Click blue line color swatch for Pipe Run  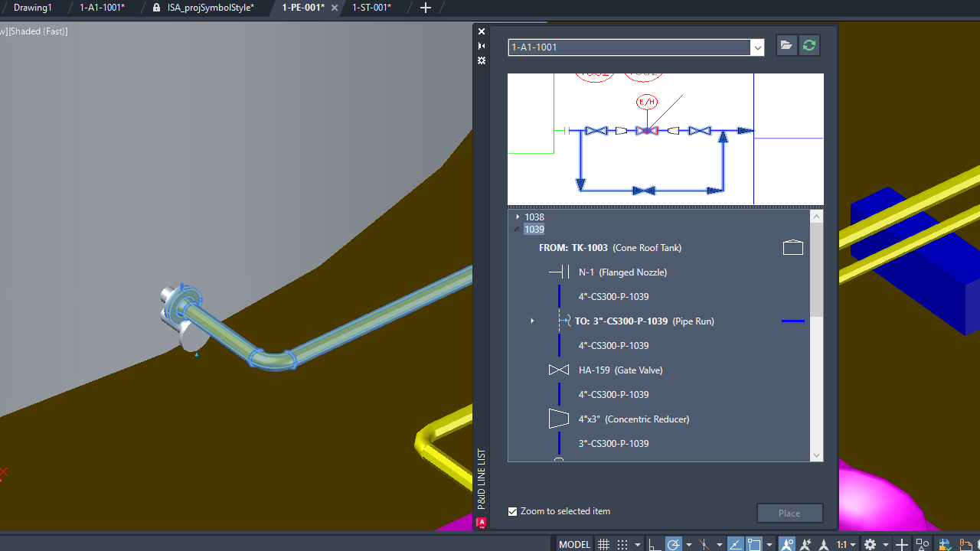[793, 321]
